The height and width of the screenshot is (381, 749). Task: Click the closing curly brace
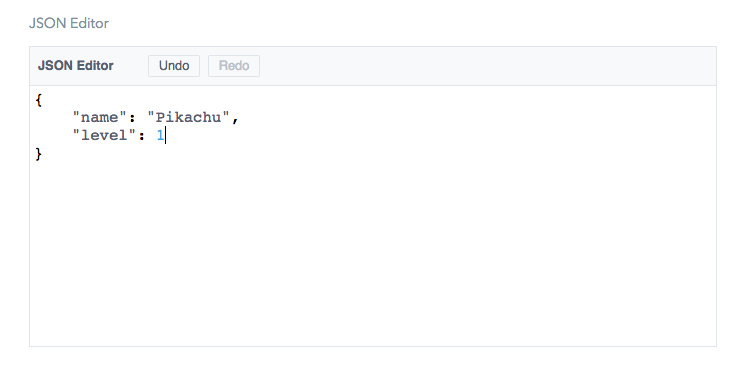39,154
